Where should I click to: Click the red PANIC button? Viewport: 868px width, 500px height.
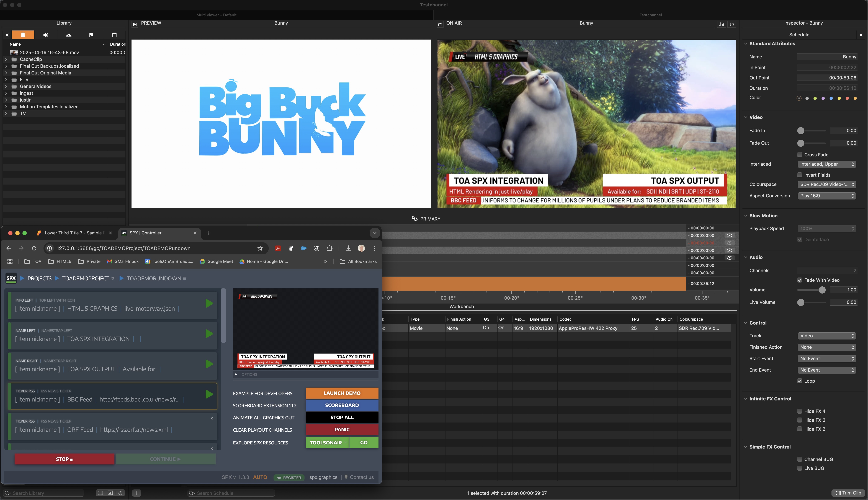342,430
